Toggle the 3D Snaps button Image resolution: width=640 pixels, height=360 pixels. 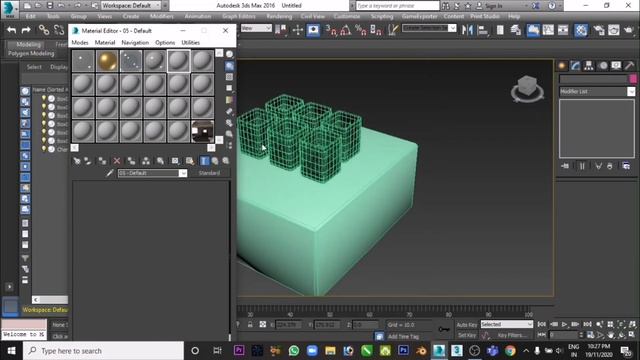tap(331, 30)
